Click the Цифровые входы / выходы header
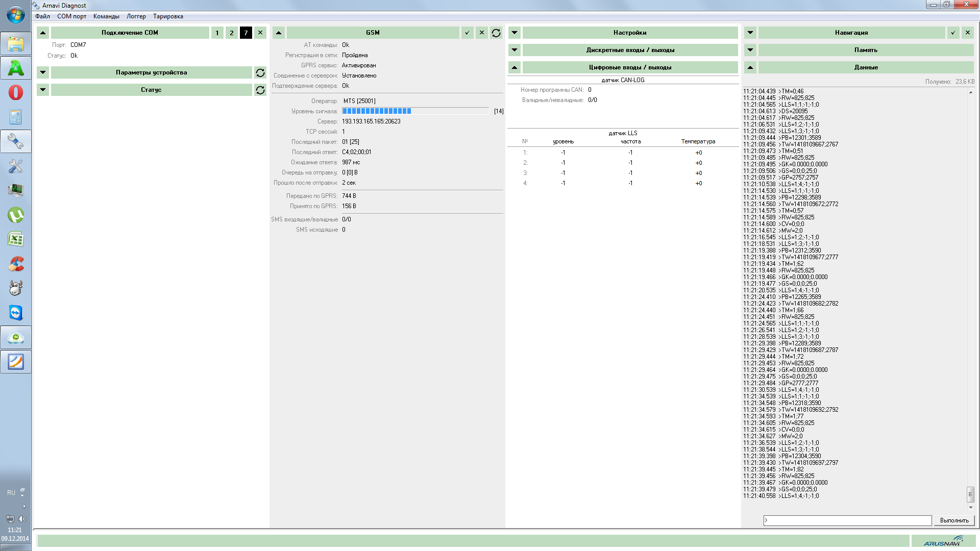The width and height of the screenshot is (980, 551). tap(630, 67)
